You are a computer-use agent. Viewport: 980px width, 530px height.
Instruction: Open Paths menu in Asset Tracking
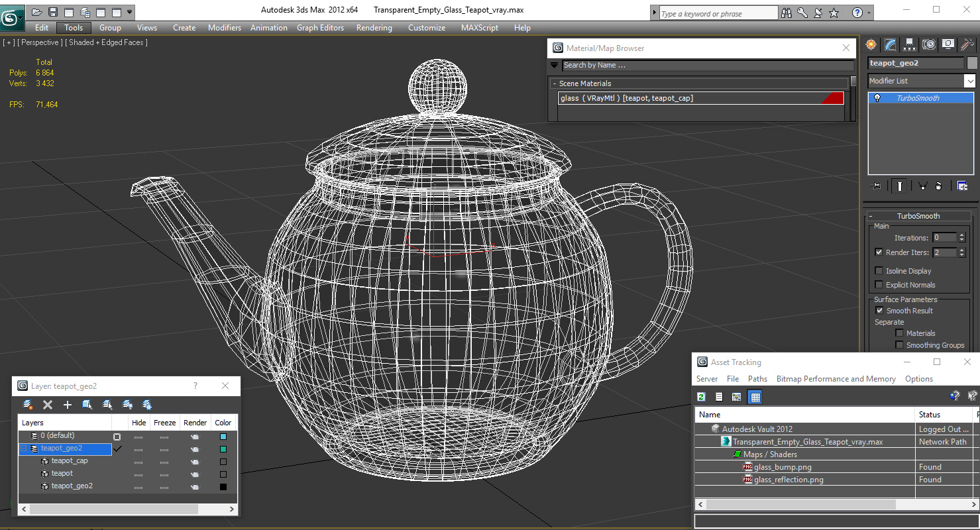coord(757,379)
